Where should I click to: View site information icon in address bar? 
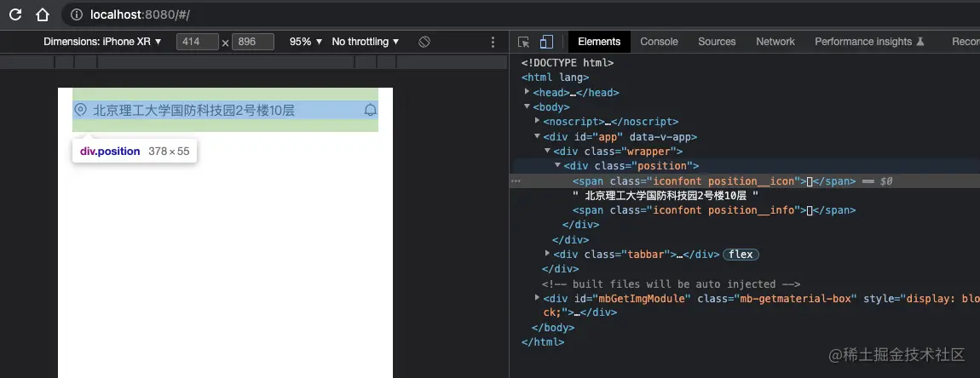77,14
